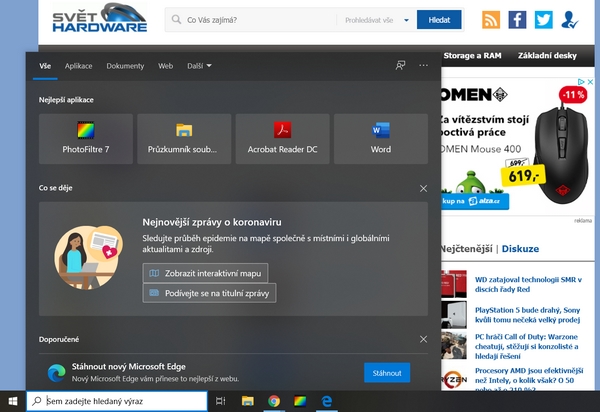This screenshot has height=412, width=600.
Task: Click the WD Red article thumbnail
Action: coord(454,284)
